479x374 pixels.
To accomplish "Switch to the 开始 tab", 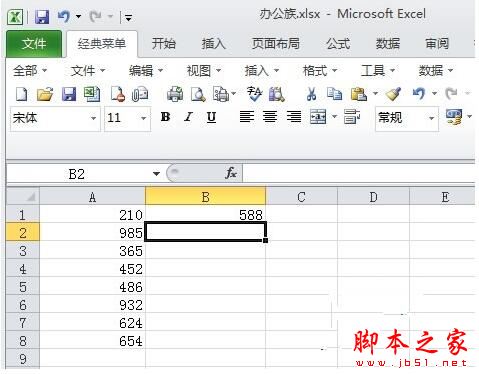I will click(x=163, y=44).
